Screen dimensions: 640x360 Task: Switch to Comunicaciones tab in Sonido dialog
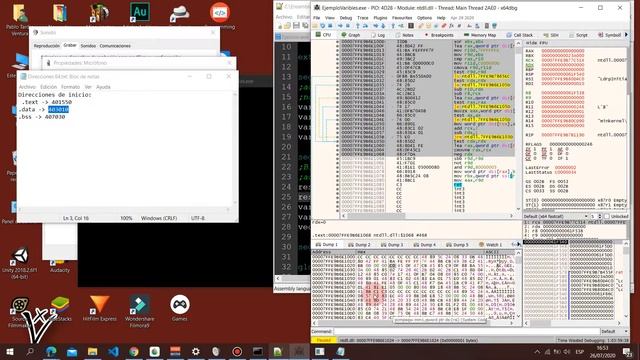[x=115, y=46]
